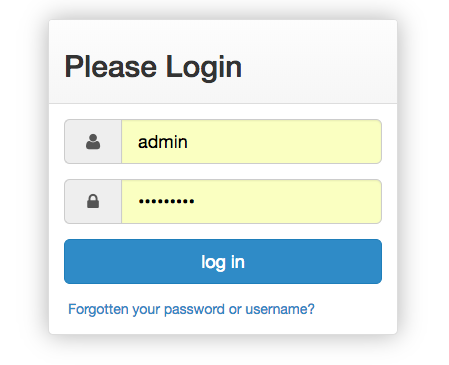Click the word password in the link
This screenshot has height=365, width=449.
(x=194, y=310)
